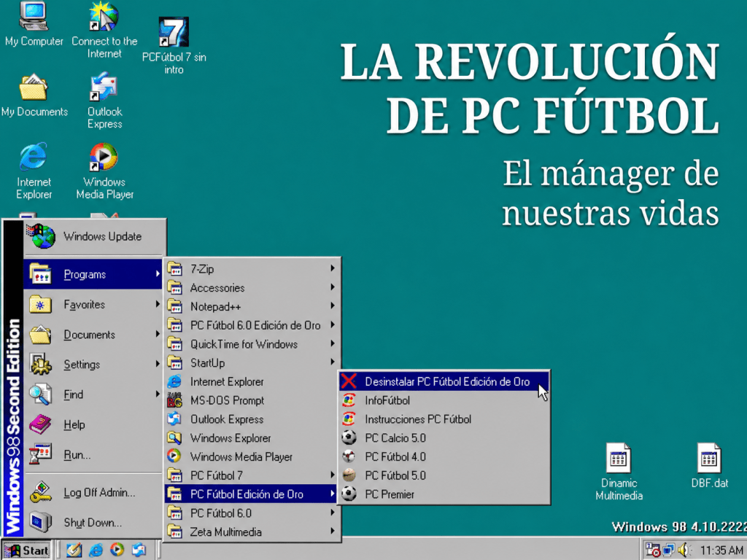
Task: Select the DBF.dat file on the desktop
Action: 709,466
